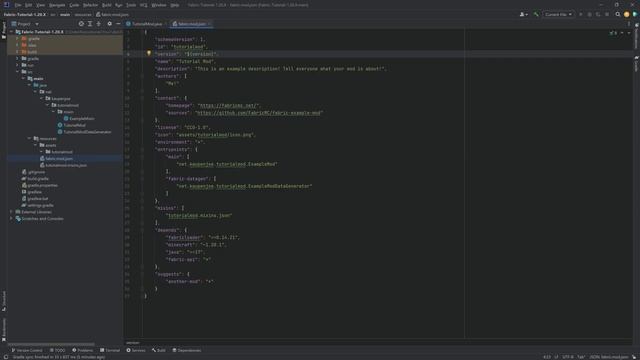Expand the External Libraries node
The height and width of the screenshot is (360, 640).
[12, 212]
